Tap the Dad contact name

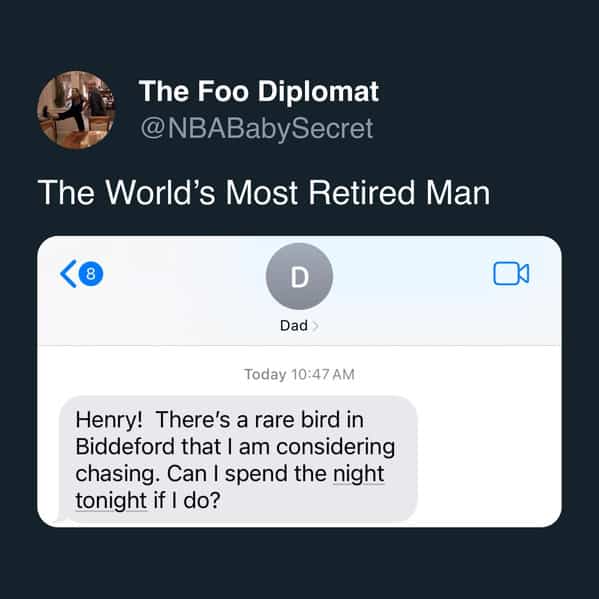tap(293, 325)
